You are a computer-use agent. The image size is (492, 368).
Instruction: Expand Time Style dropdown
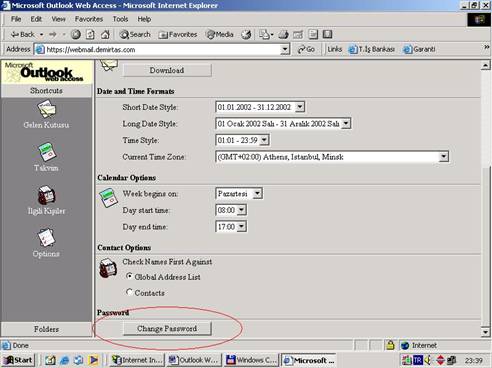coord(264,140)
